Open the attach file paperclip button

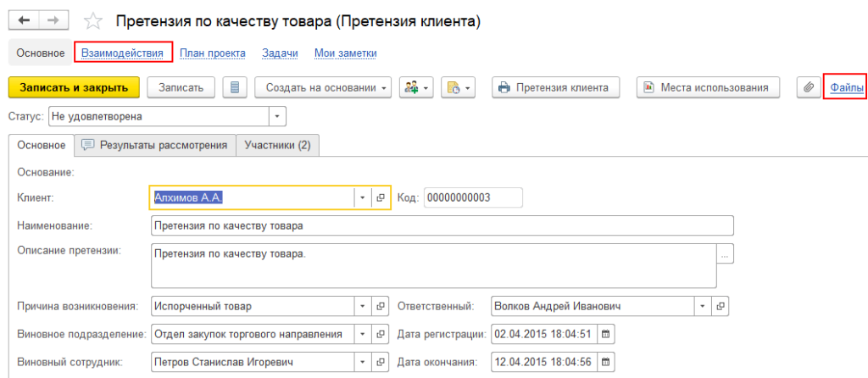(x=809, y=87)
